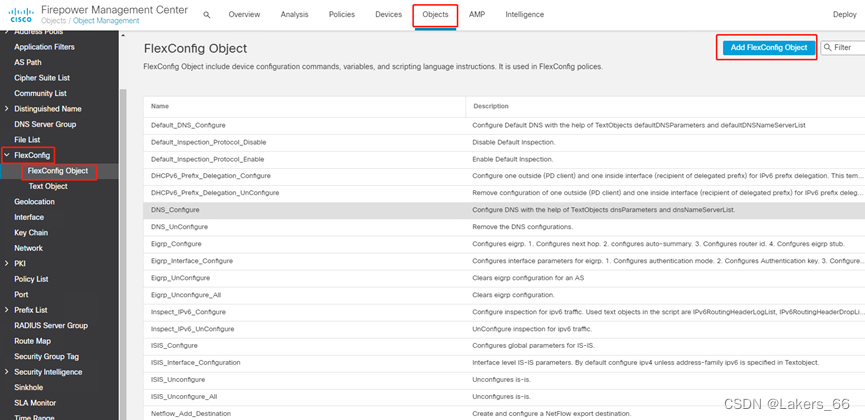The image size is (865, 420).
Task: Select File List in sidebar
Action: 27,140
